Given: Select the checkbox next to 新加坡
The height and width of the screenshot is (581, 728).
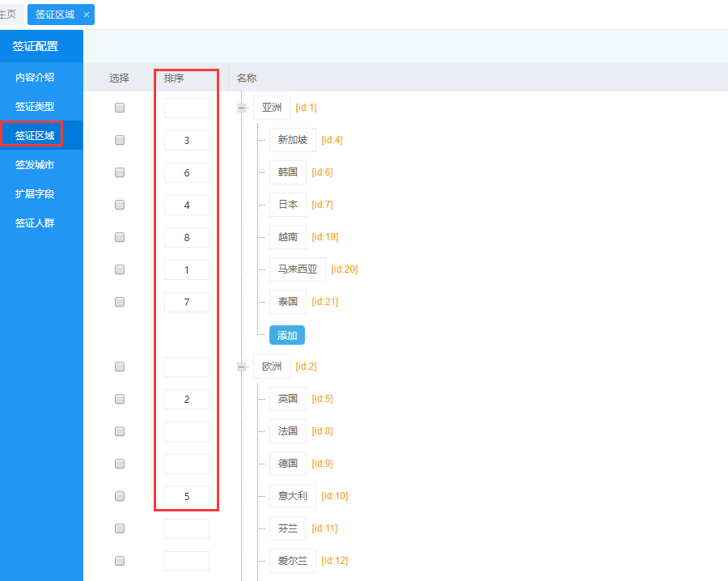Looking at the screenshot, I should (x=120, y=140).
